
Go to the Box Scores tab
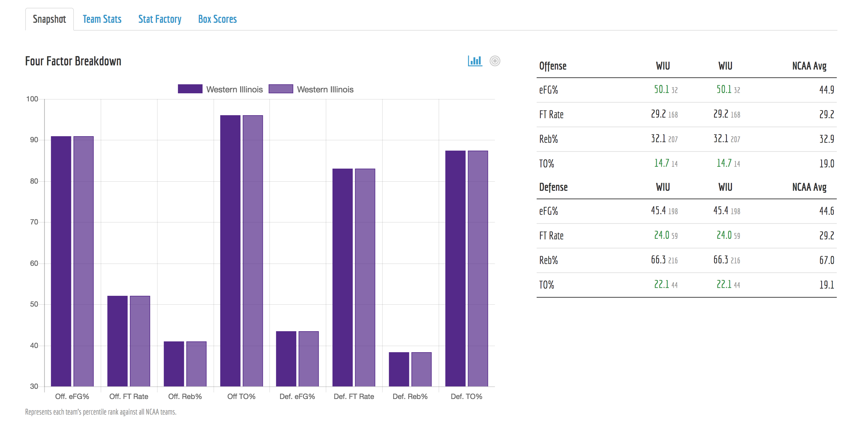(x=217, y=19)
